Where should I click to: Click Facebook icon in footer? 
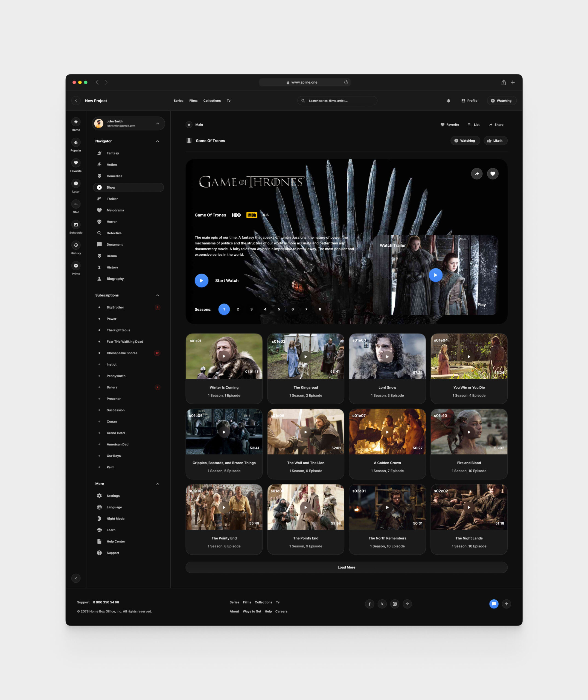pyautogui.click(x=369, y=604)
